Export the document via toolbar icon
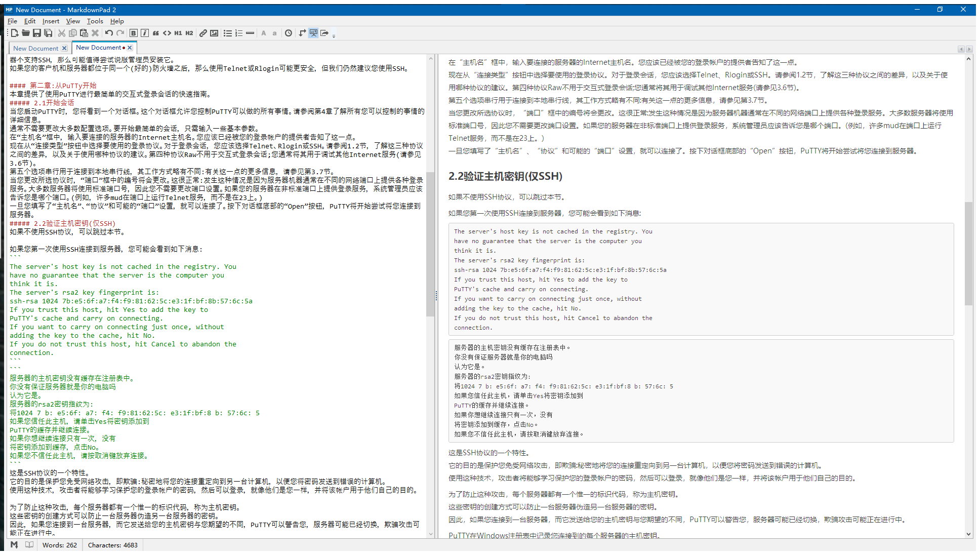Image resolution: width=980 pixels, height=555 pixels. pyautogui.click(x=324, y=33)
